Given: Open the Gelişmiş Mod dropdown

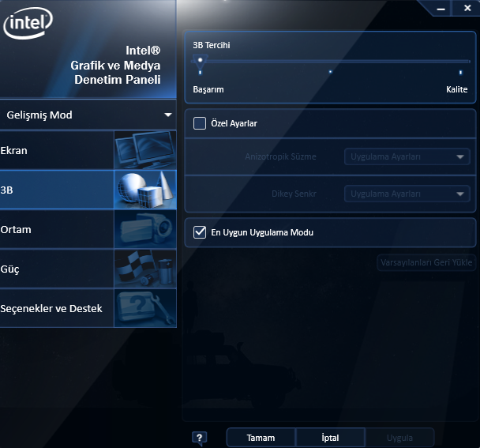Looking at the screenshot, I should (88, 115).
